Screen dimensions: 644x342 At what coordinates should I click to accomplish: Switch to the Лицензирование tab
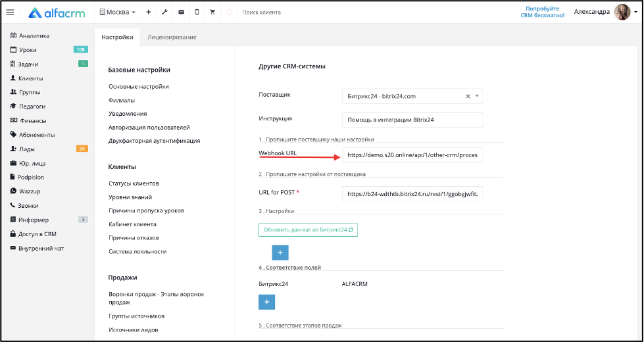172,37
